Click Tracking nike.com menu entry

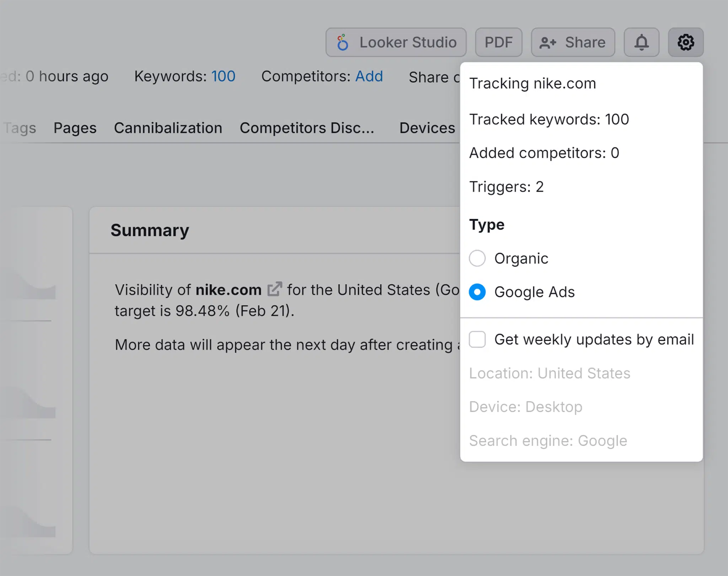(532, 84)
